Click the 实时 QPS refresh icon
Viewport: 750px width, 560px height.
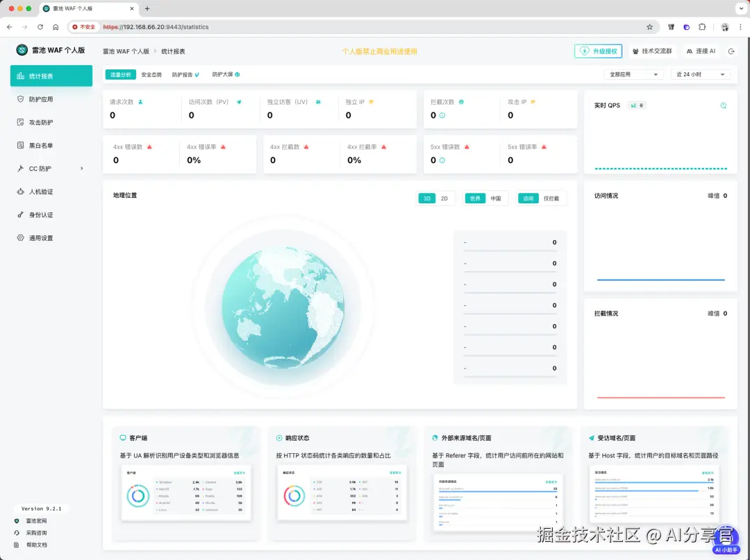(x=723, y=105)
